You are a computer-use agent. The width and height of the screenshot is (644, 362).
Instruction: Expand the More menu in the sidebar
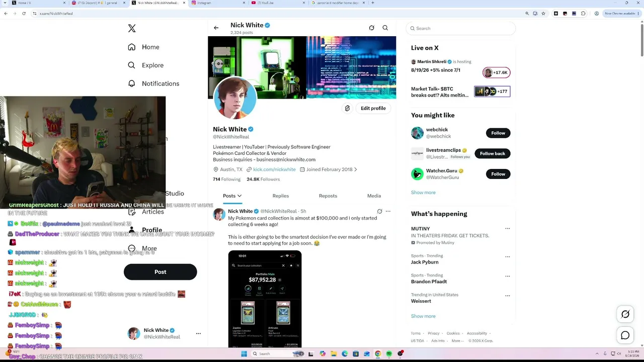[x=142, y=248]
